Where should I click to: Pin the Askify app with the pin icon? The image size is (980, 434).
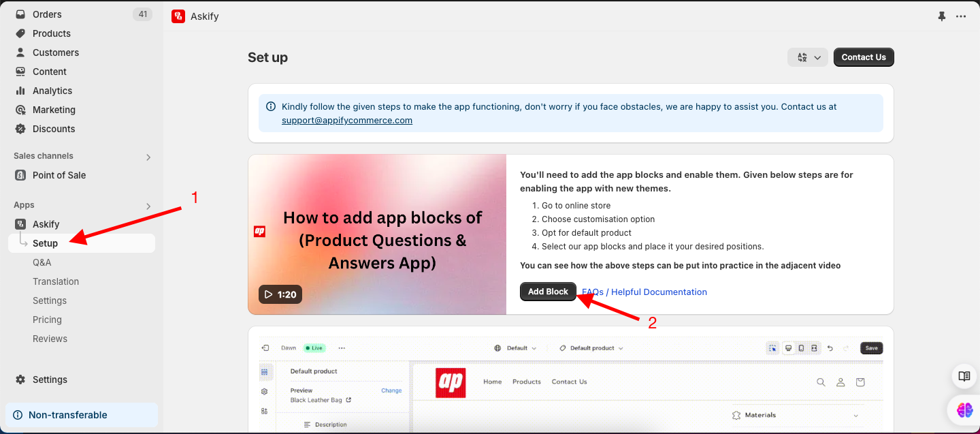tap(942, 16)
